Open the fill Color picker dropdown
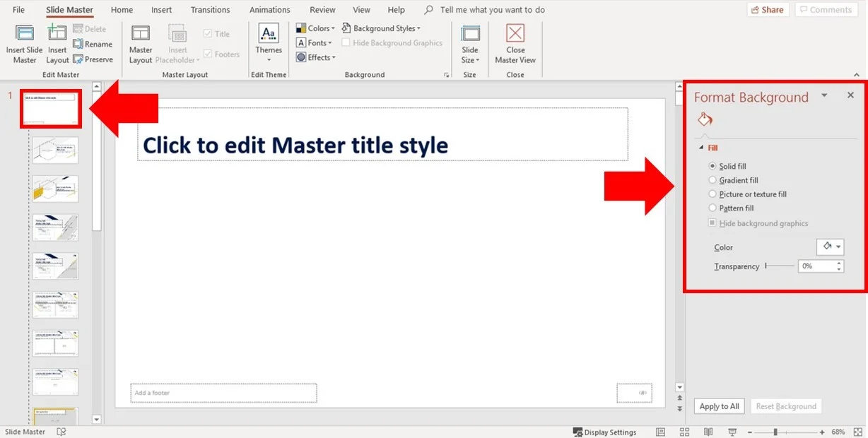The width and height of the screenshot is (868, 438). (x=831, y=247)
